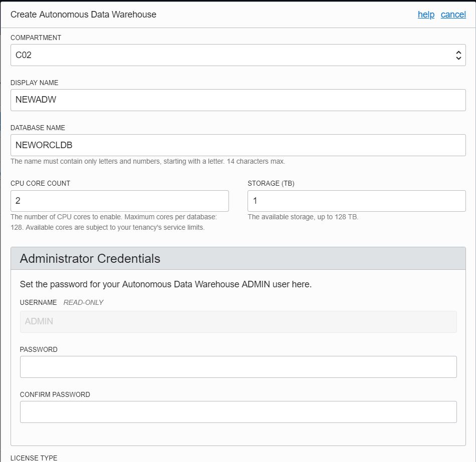Screen dimensions: 476x462
Task: Click the DISPLAY NAME label text
Action: (35, 83)
